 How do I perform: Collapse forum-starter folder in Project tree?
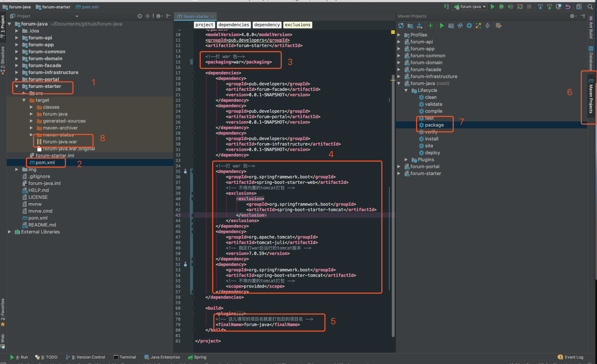(x=17, y=86)
